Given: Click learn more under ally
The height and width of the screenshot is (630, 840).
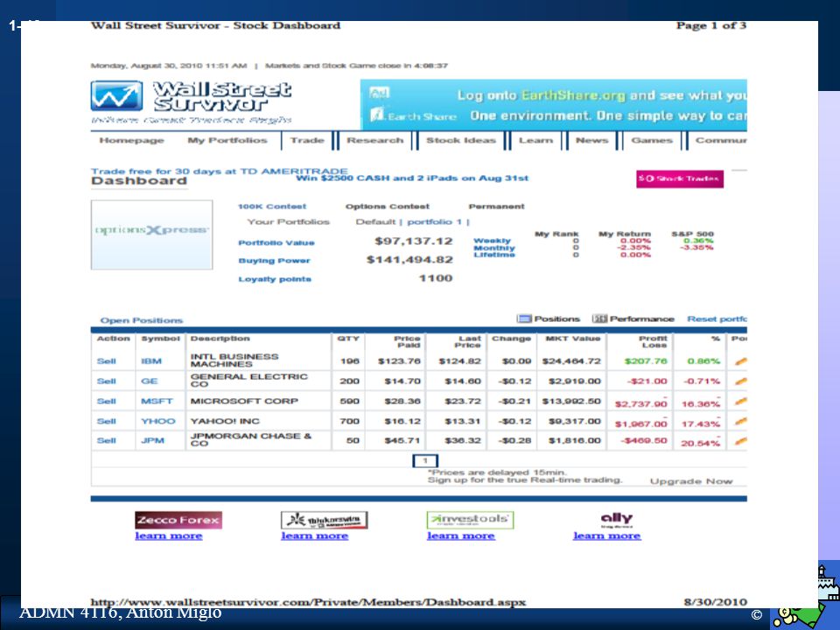Looking at the screenshot, I should coord(607,535).
